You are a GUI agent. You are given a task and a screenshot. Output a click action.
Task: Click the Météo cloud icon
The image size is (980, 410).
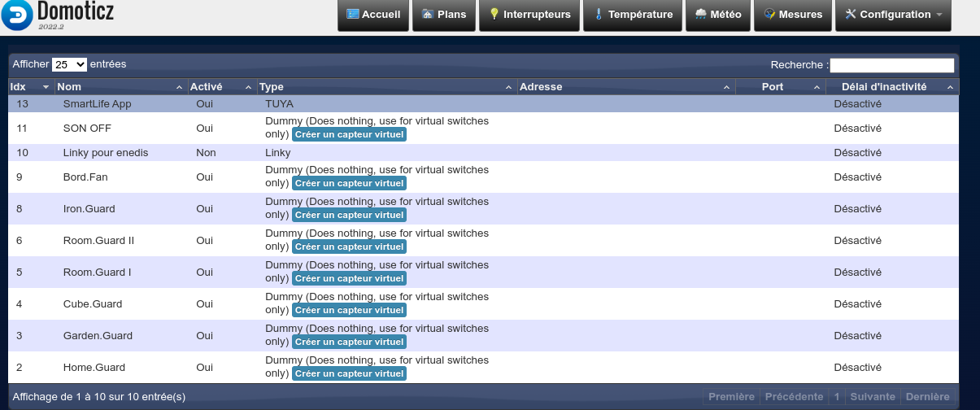tap(701, 15)
